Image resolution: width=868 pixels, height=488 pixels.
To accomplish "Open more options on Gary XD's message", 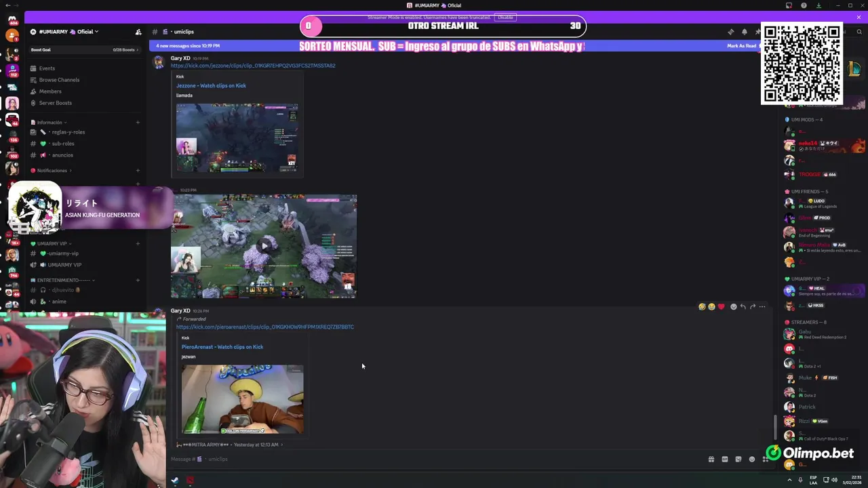I will coord(762,307).
